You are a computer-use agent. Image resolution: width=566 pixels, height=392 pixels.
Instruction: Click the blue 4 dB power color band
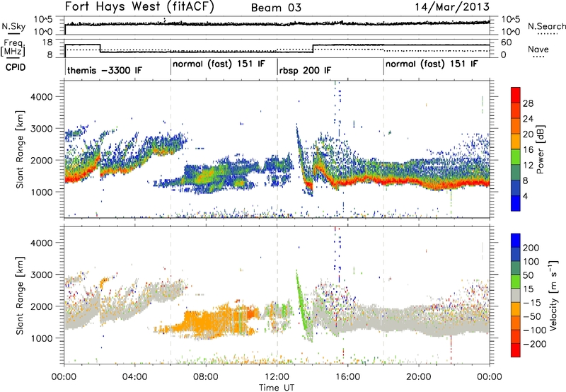(x=516, y=203)
